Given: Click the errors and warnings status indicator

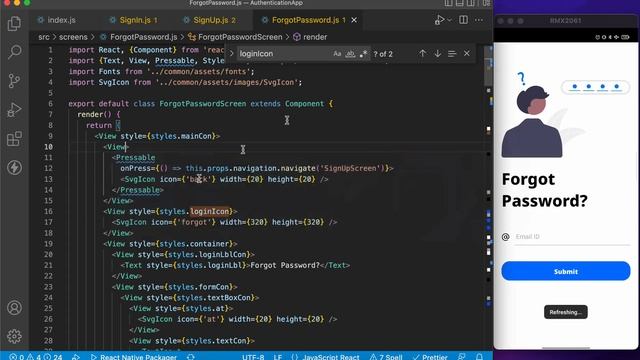Looking at the screenshot, I should (x=36, y=357).
